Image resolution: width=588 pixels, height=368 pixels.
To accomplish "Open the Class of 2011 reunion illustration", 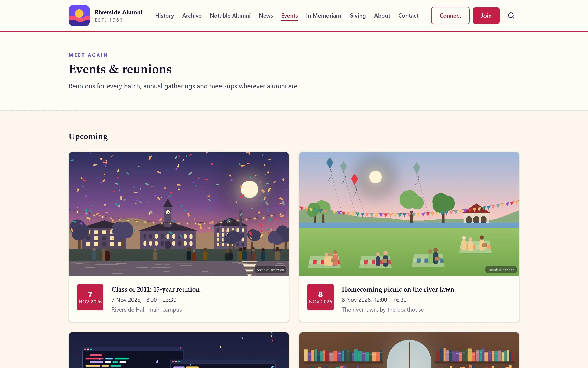I will click(179, 214).
